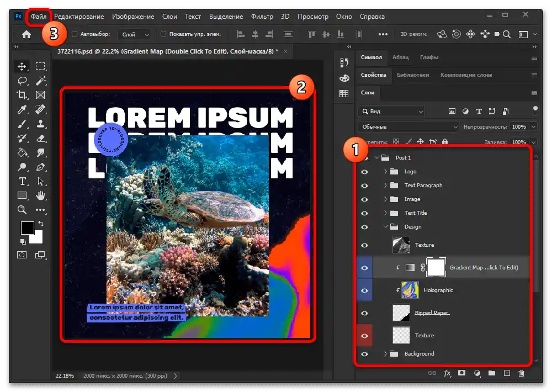The width and height of the screenshot is (552, 392).
Task: Enable the Автовыбор checkbox
Action: pyautogui.click(x=75, y=34)
